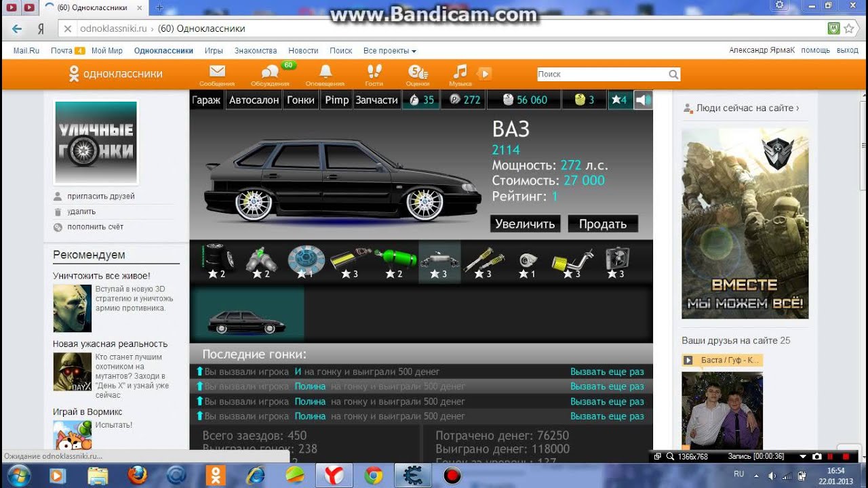Open Знакомства in Mail.Ru bar

[x=256, y=51]
